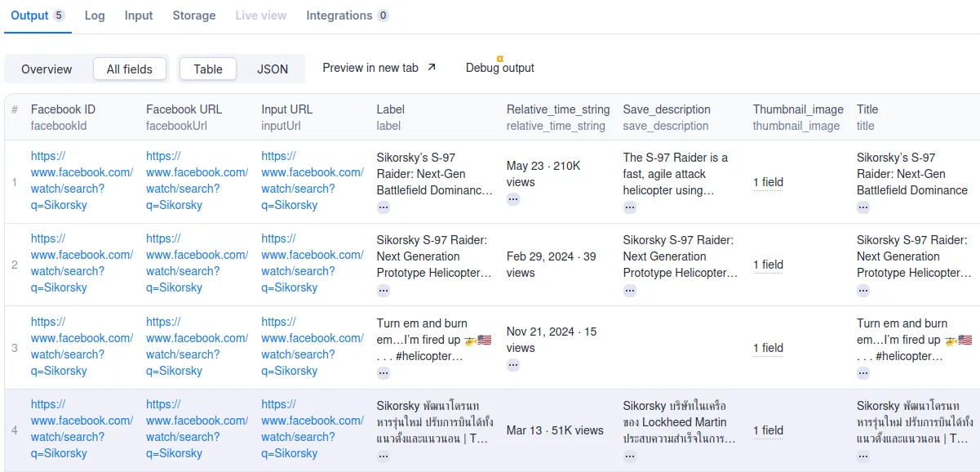Open the Storage tab

194,16
